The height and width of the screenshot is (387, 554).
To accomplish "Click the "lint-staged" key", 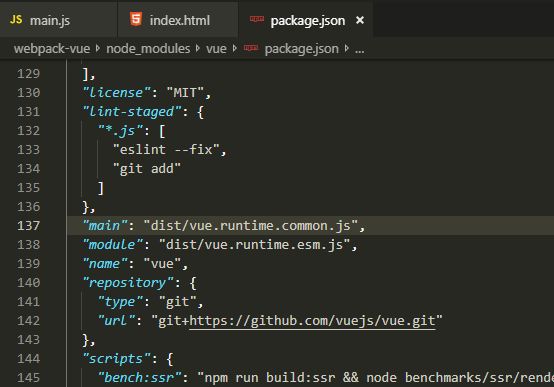I will pyautogui.click(x=132, y=112).
